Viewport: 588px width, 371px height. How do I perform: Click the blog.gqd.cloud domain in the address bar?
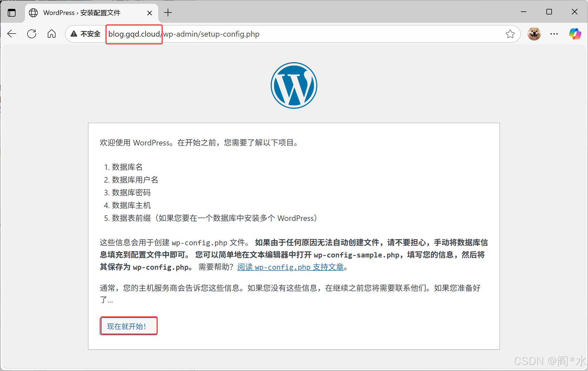pos(134,34)
